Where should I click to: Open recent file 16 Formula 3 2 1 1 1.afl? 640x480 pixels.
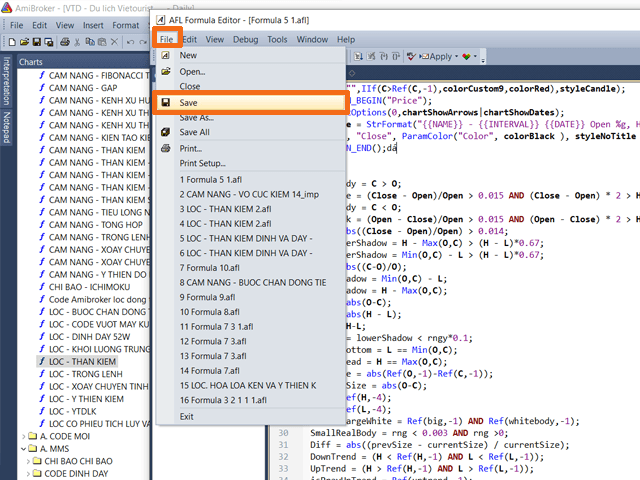click(250, 400)
